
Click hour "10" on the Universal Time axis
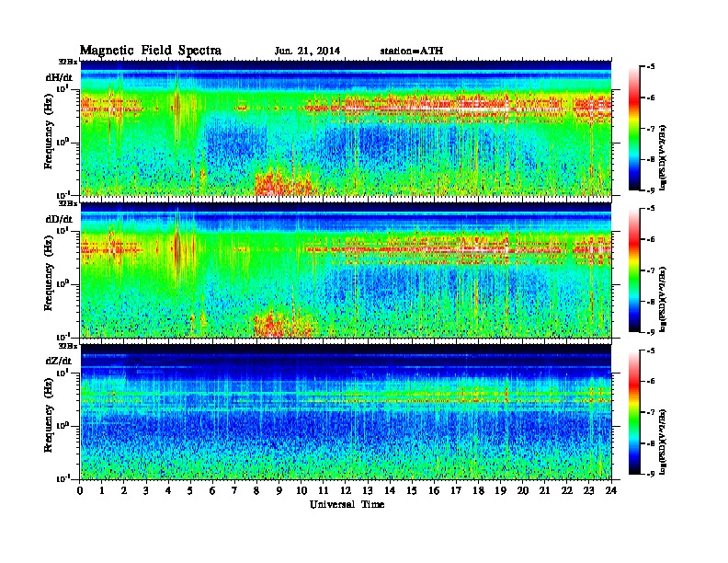click(301, 490)
